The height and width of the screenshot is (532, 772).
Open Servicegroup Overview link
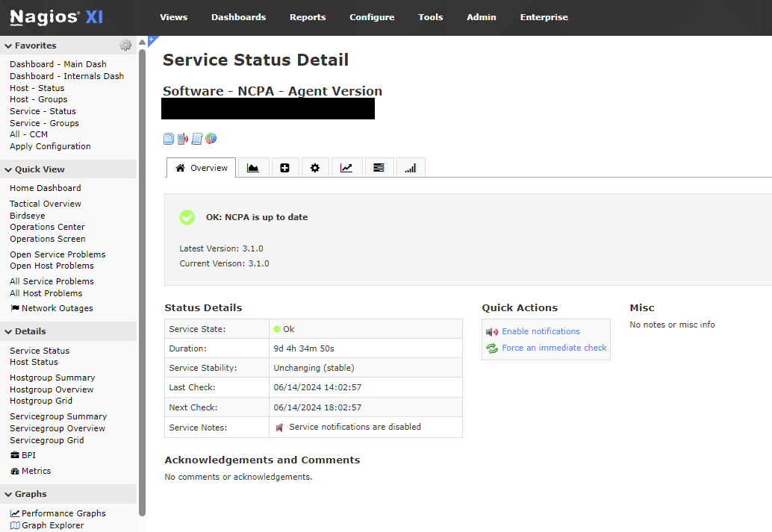[57, 428]
